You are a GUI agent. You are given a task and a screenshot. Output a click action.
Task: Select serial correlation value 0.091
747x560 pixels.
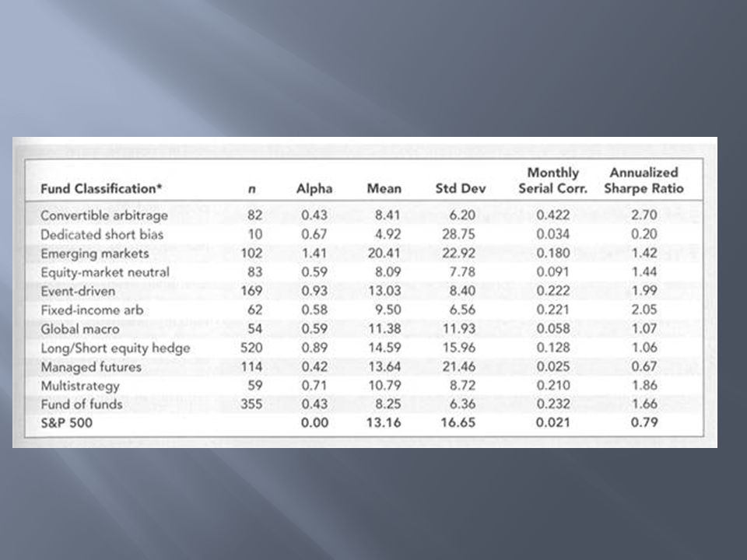point(553,272)
